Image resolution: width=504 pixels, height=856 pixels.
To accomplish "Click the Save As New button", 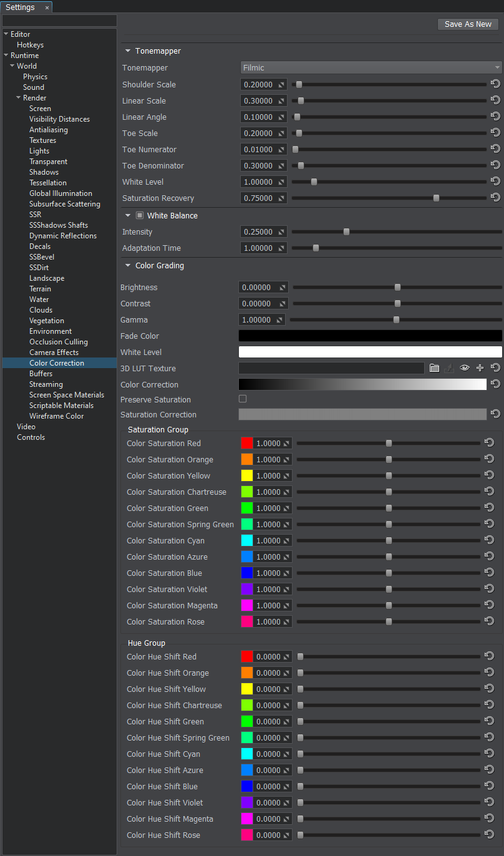I will (468, 24).
